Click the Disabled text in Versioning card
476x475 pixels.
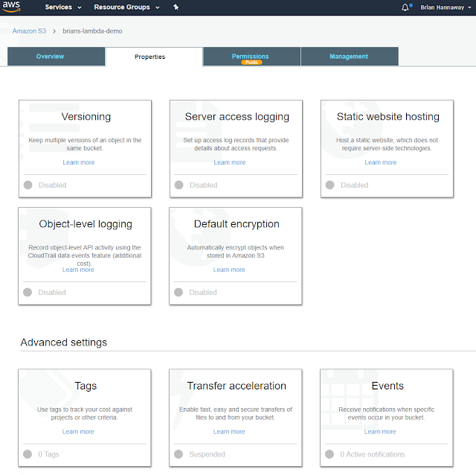[x=53, y=185]
